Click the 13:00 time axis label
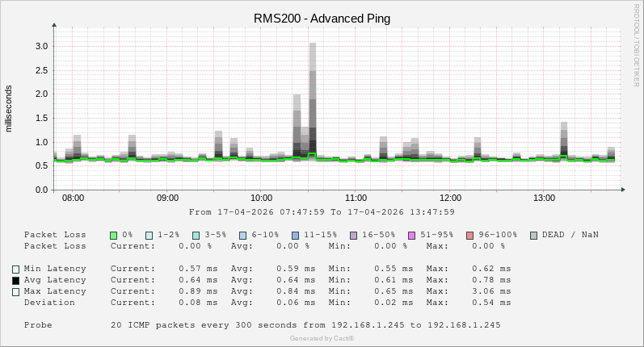 coord(545,198)
